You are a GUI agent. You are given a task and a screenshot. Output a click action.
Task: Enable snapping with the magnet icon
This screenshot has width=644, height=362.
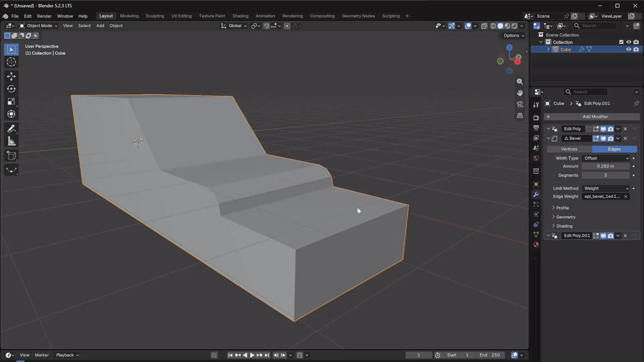point(266,26)
